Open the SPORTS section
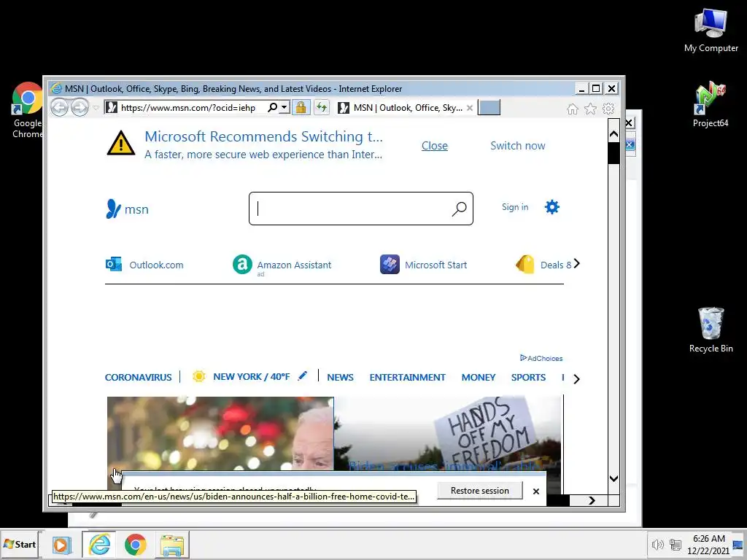Viewport: 747px width, 560px height. coord(528,377)
